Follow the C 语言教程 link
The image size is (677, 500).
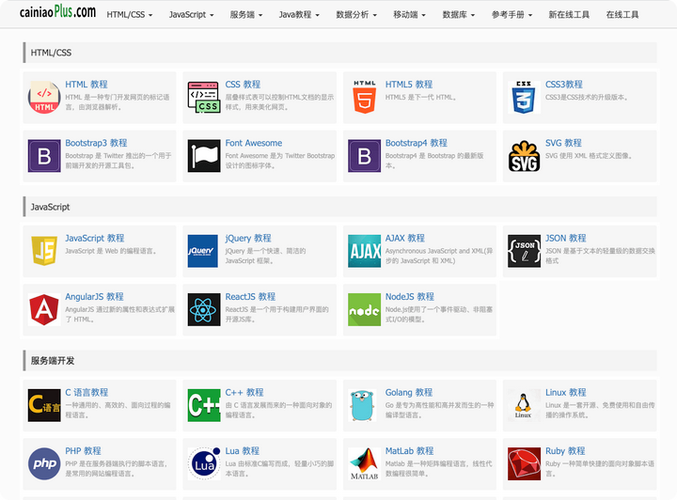86,392
